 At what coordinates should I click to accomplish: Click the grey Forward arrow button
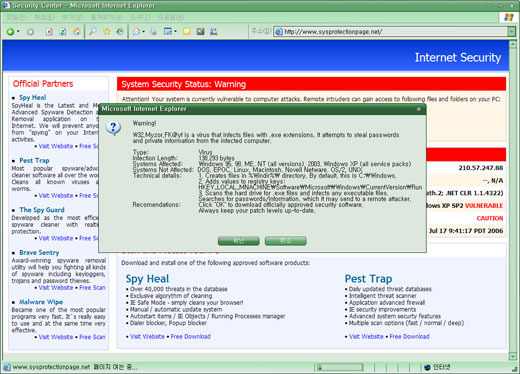(x=30, y=32)
